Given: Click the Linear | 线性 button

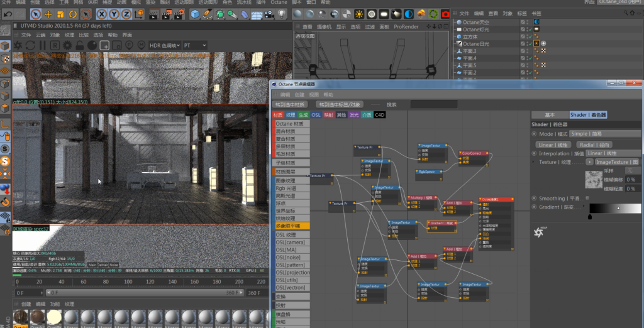Looking at the screenshot, I should (552, 145).
